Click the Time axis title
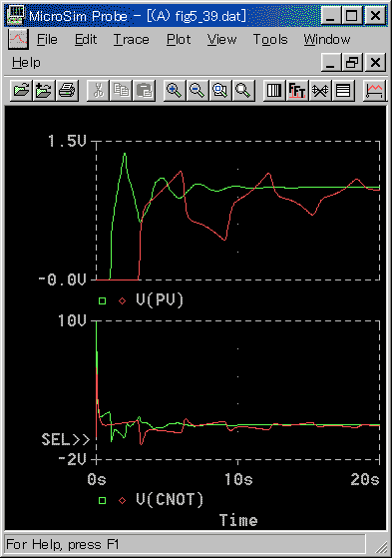 [x=238, y=520]
